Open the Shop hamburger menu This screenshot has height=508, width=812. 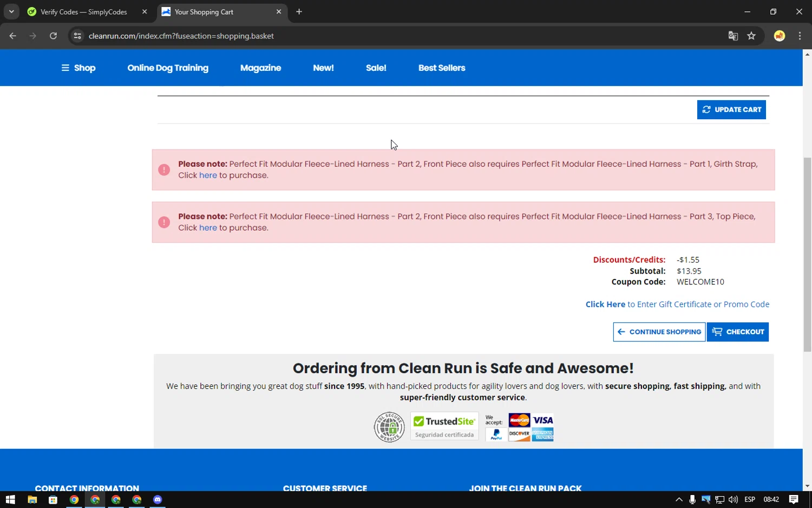tap(78, 68)
